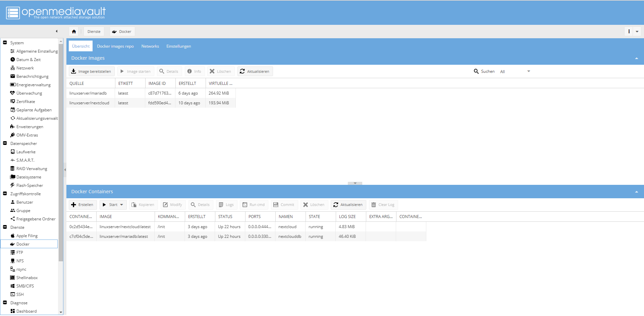Click the Info toolbar button

pos(195,71)
